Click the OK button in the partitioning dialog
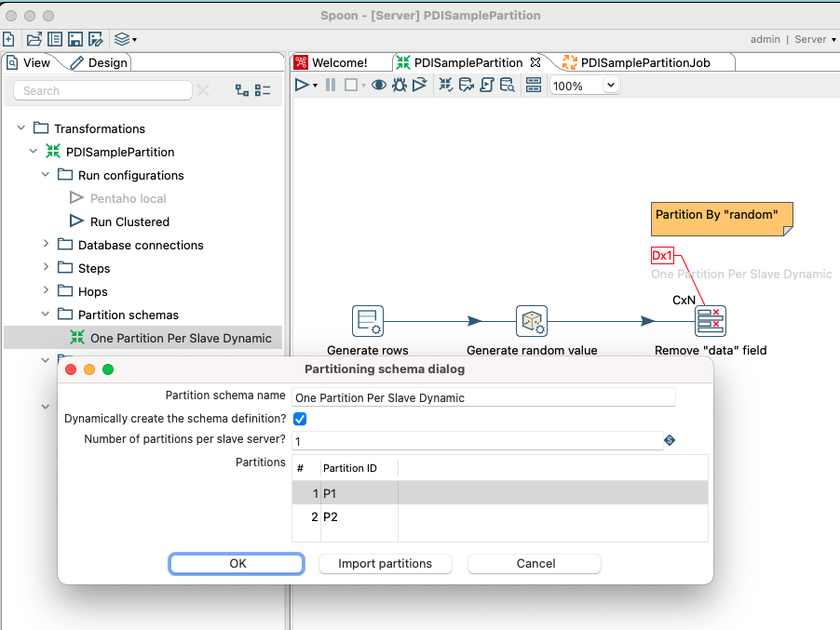The width and height of the screenshot is (840, 630). (236, 563)
